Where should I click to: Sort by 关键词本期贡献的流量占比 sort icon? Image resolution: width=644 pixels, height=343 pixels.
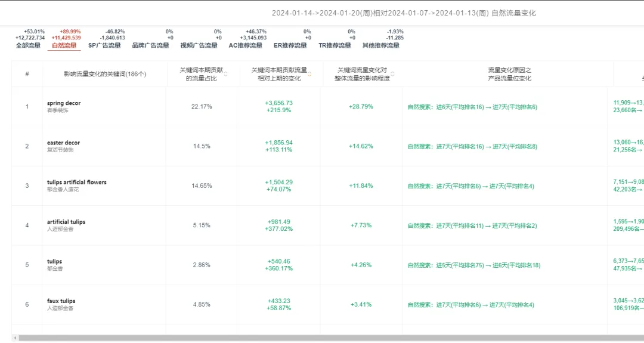click(226, 74)
